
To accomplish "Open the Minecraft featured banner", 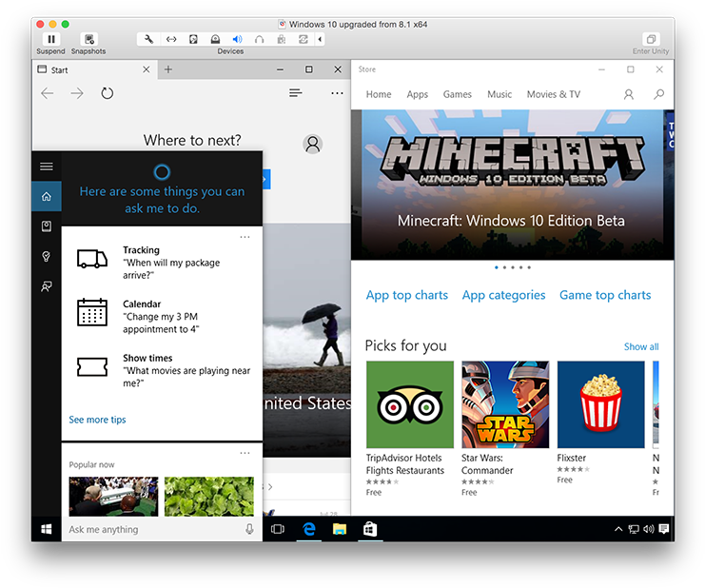I will coord(512,185).
